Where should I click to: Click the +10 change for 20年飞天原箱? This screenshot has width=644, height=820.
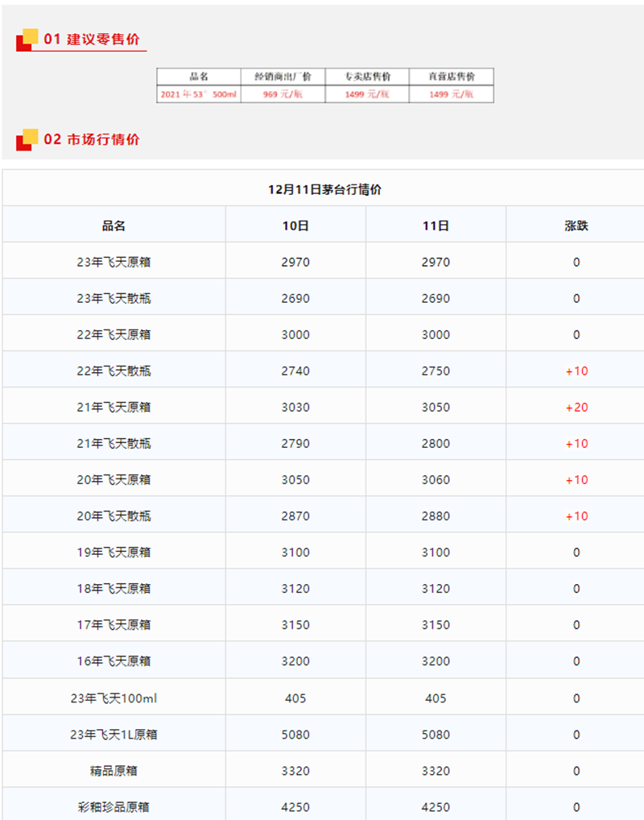click(576, 480)
